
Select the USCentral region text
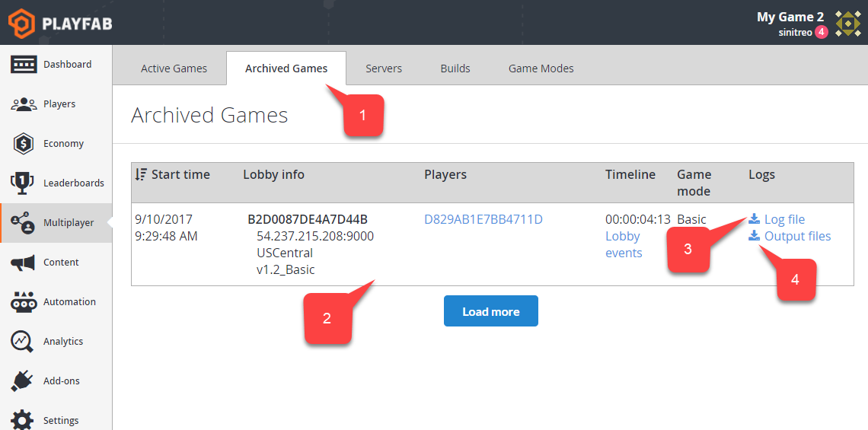tap(285, 253)
